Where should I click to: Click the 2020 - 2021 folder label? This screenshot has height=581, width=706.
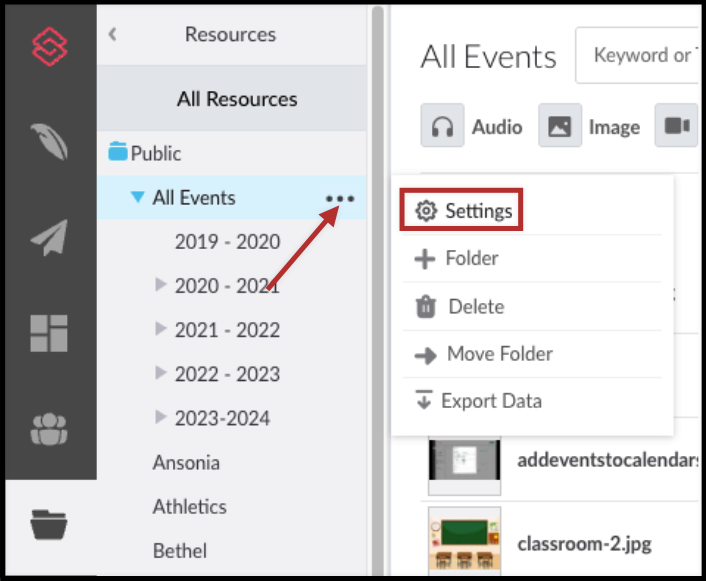pos(227,286)
